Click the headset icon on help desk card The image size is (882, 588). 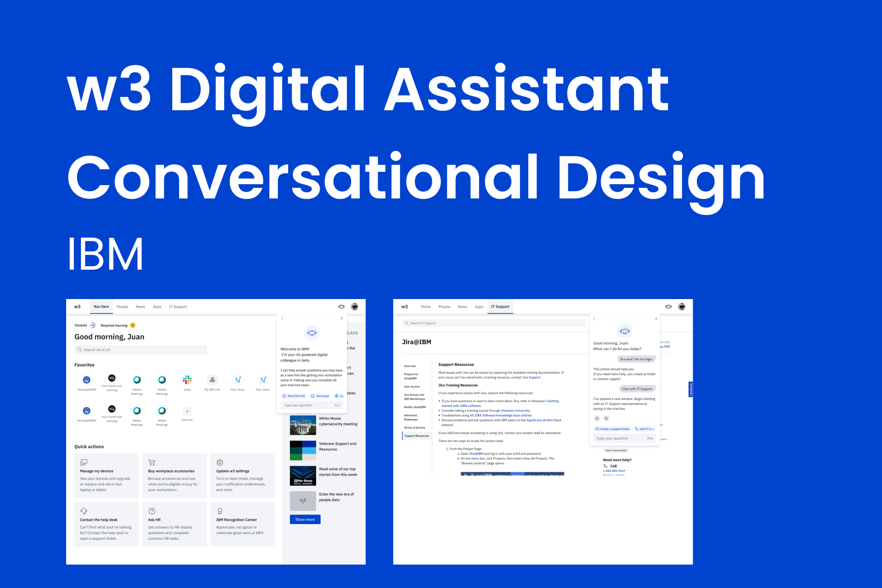[84, 511]
